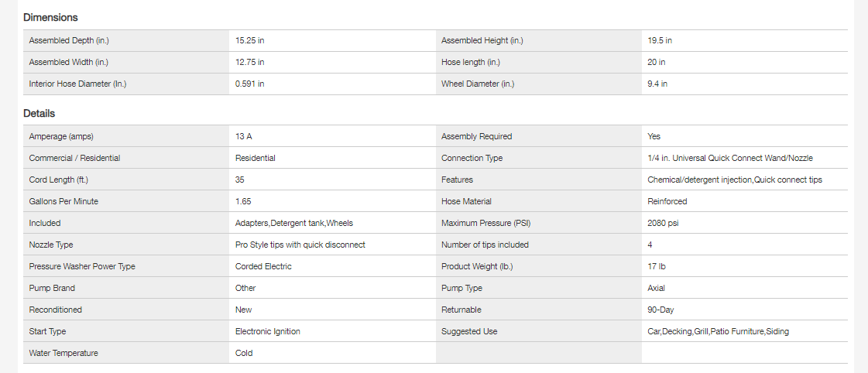Select the Hose length value 20 in
Image resolution: width=868 pixels, height=373 pixels.
point(657,62)
